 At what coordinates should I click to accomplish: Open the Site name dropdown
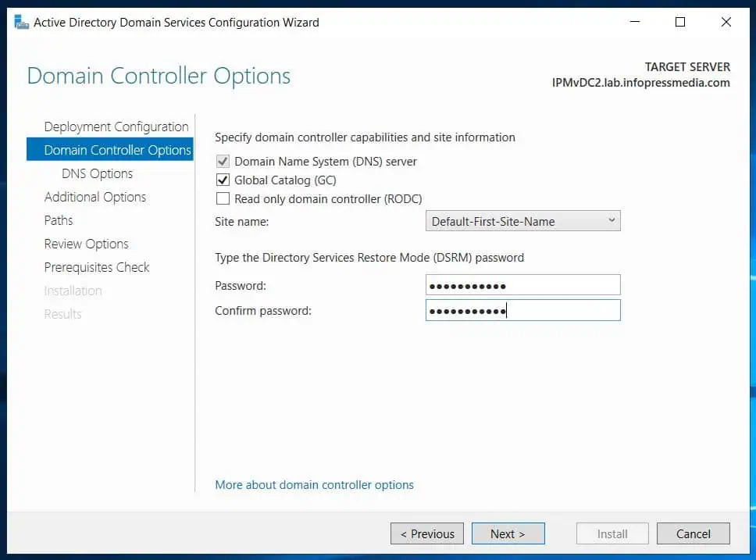coord(522,221)
